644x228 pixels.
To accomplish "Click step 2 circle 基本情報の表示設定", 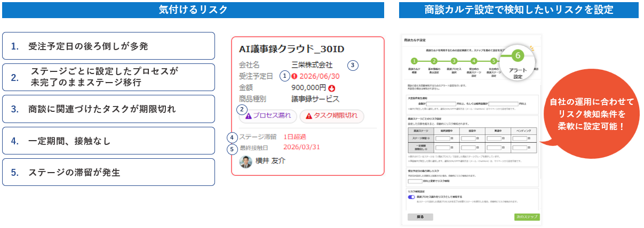I will coord(434,61).
